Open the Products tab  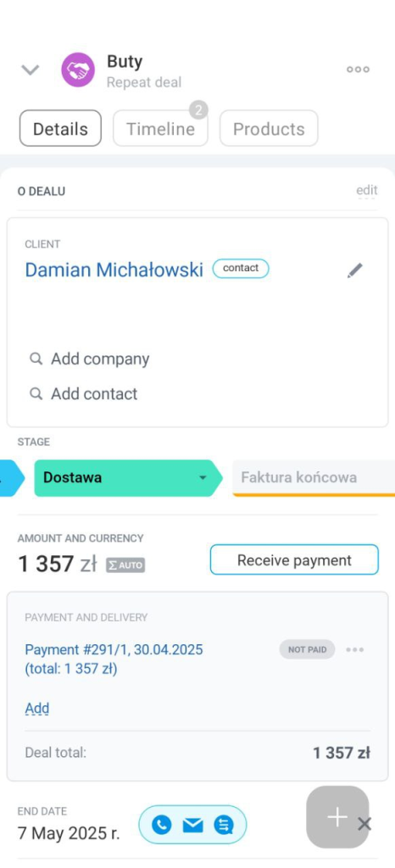click(269, 129)
